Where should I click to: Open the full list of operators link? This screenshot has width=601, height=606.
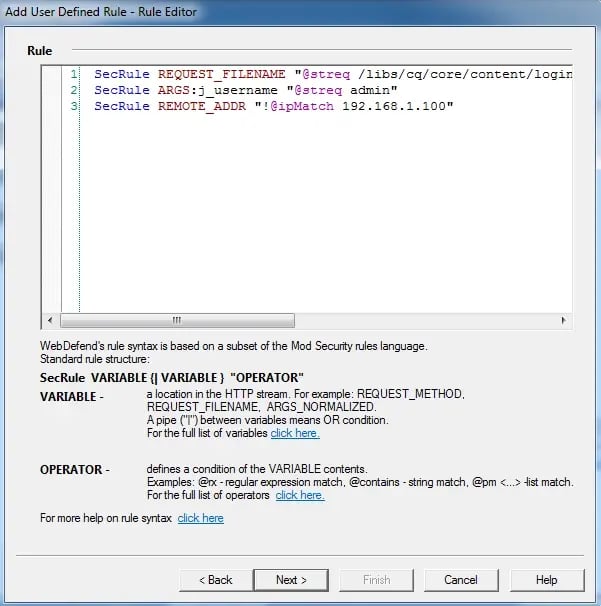pyautogui.click(x=300, y=495)
